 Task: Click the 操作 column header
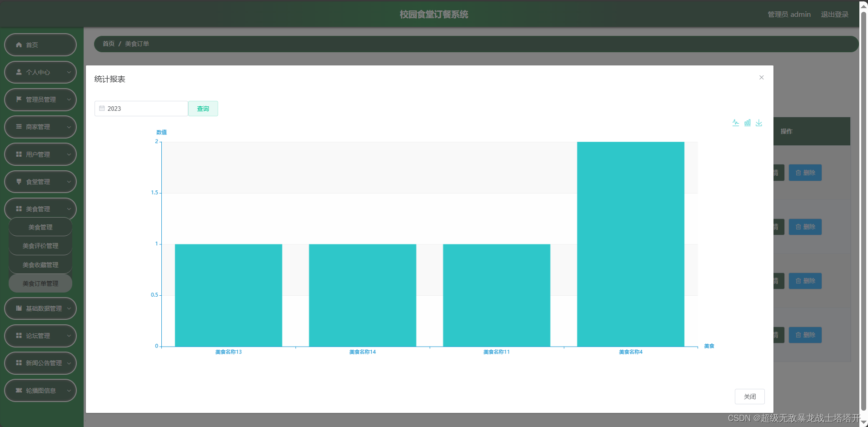pyautogui.click(x=786, y=131)
